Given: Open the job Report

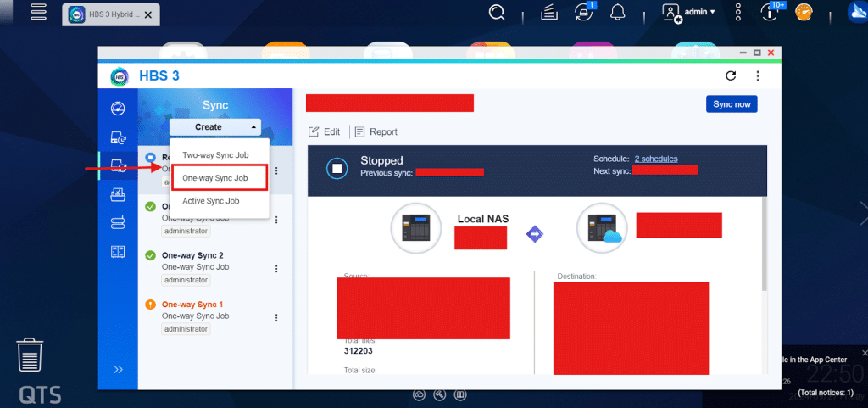Looking at the screenshot, I should [376, 131].
